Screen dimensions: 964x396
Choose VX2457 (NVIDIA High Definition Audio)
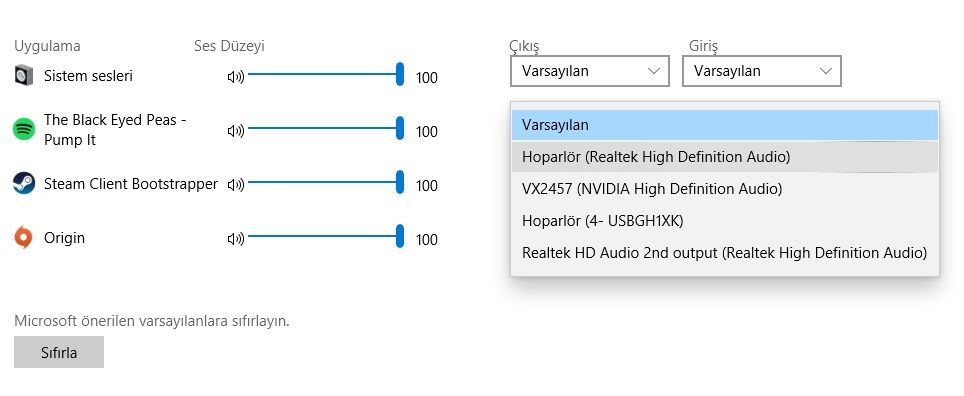pos(725,189)
